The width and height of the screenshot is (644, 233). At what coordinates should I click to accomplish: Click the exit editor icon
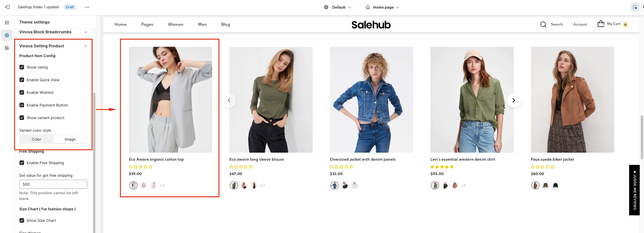pos(8,7)
